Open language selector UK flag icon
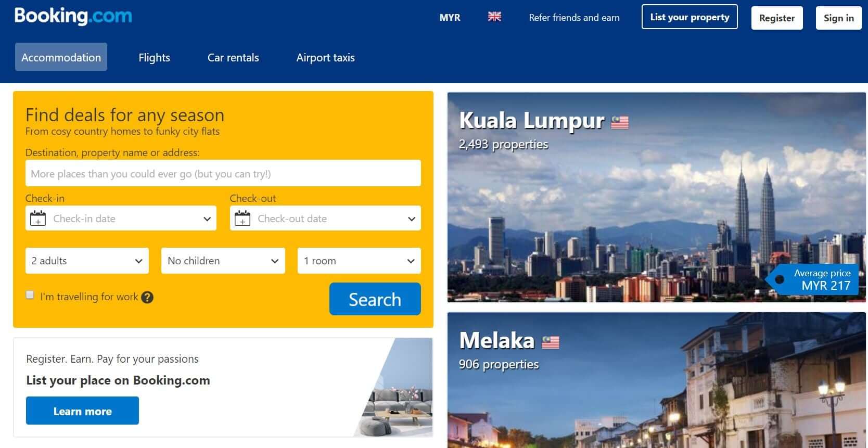The height and width of the screenshot is (448, 868). coord(494,17)
